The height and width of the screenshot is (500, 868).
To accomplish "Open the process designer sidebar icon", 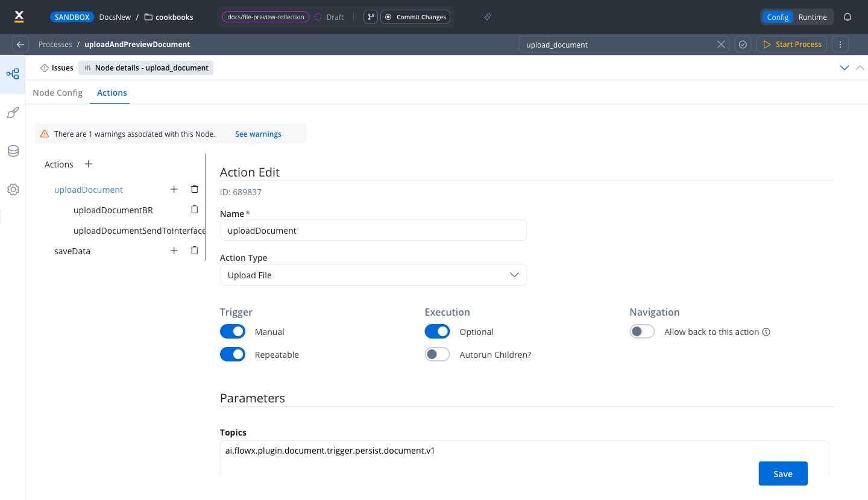I will pos(13,74).
